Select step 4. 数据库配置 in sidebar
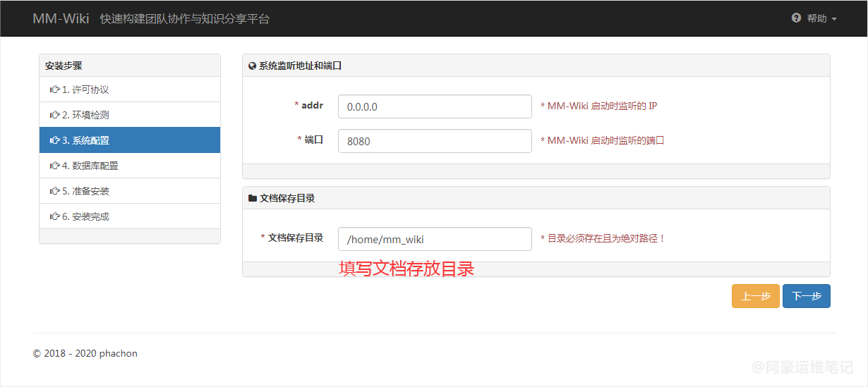 (x=130, y=166)
